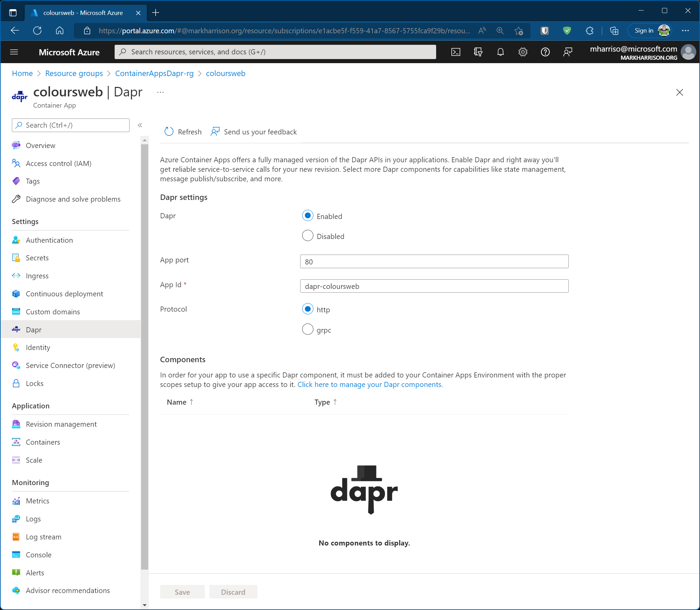Image resolution: width=700 pixels, height=610 pixels.
Task: Open Azure Cloud Shell icon
Action: [455, 52]
